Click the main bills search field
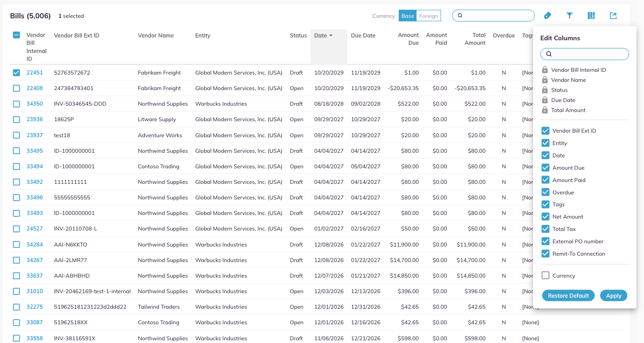 [x=493, y=16]
